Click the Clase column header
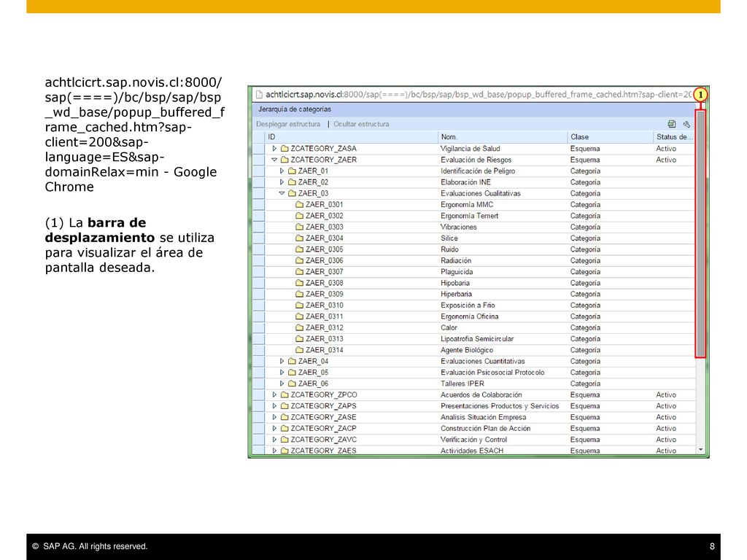Screen dimensions: 747x560 tap(610, 136)
